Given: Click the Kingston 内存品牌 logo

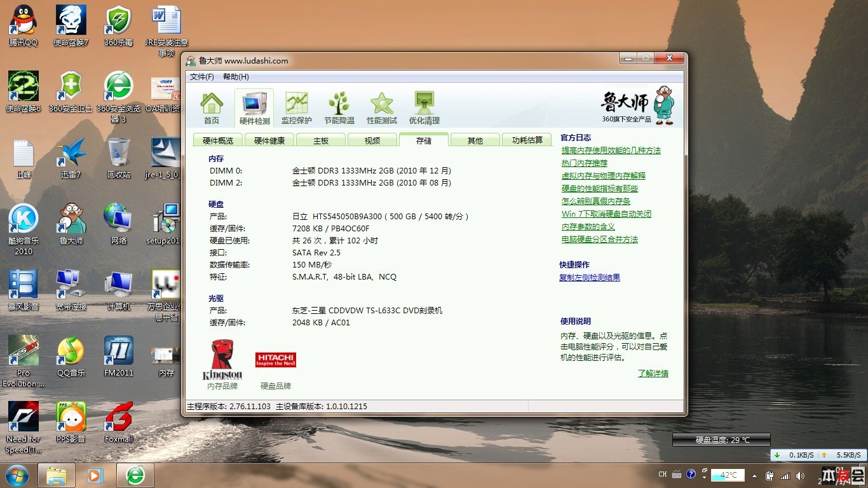Looking at the screenshot, I should [x=222, y=360].
